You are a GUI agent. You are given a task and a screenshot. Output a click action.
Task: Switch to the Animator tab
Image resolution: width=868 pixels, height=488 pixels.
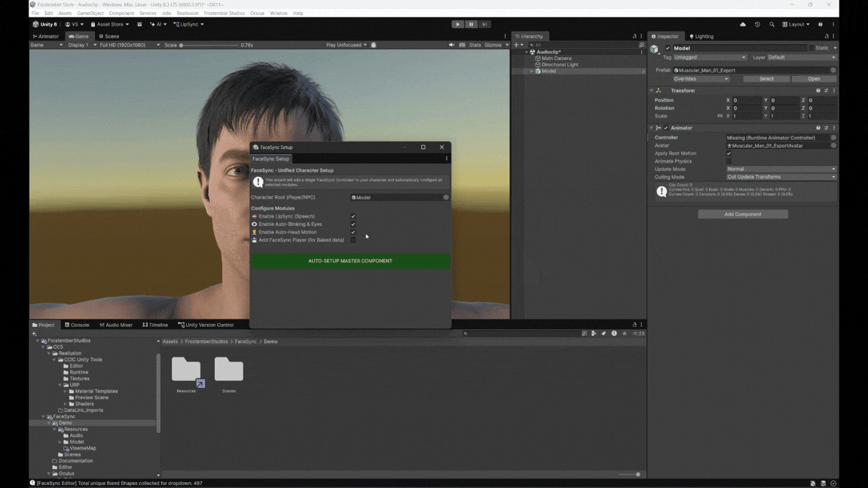coord(46,36)
